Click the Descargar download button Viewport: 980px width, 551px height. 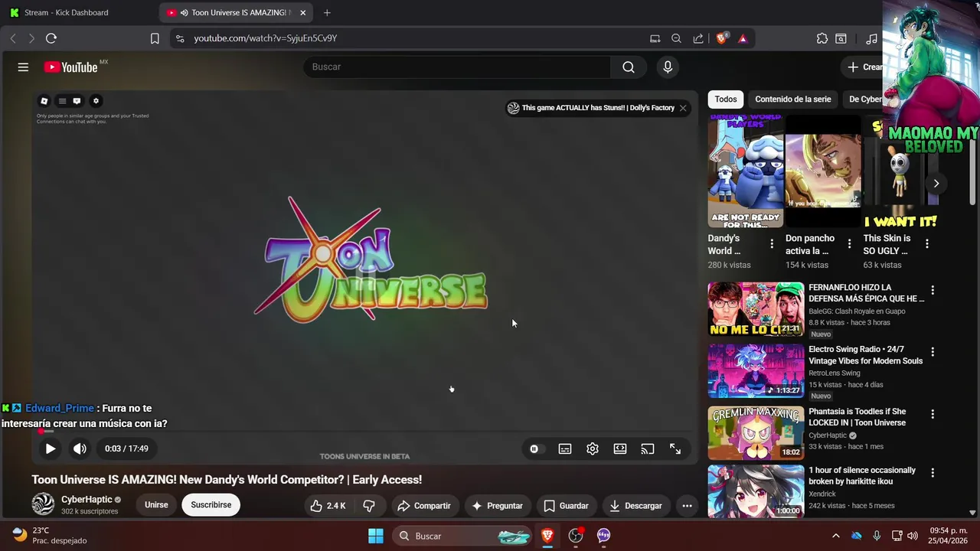tap(635, 505)
